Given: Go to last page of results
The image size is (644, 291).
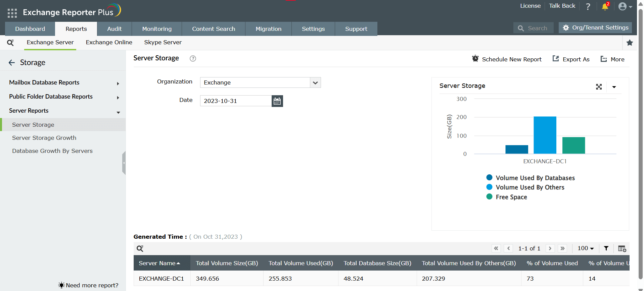Looking at the screenshot, I should (562, 248).
